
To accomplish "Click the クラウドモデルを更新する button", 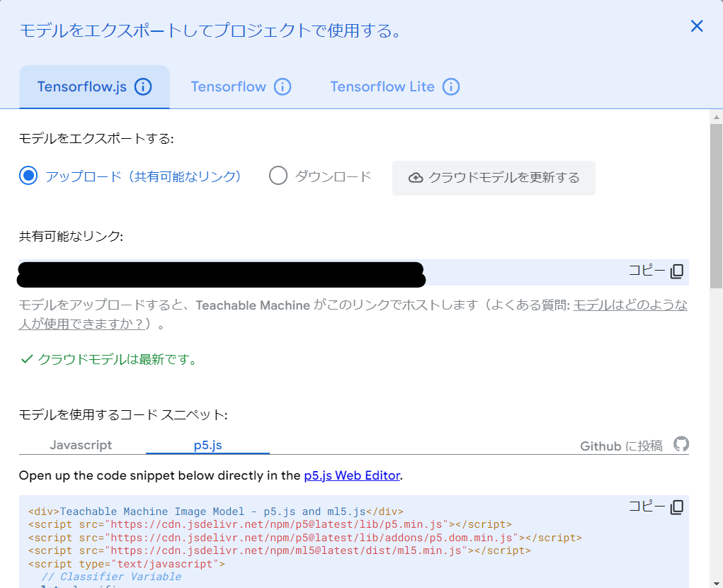I will click(494, 178).
